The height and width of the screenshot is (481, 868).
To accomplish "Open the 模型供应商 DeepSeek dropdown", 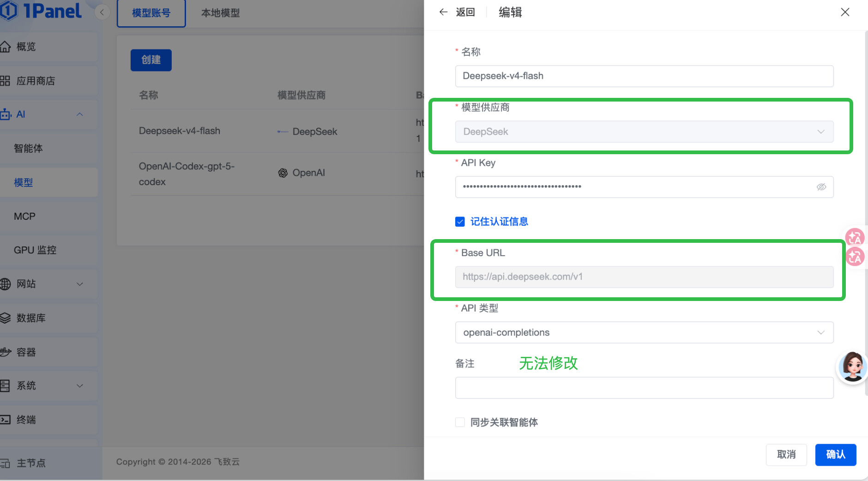I will (x=644, y=132).
